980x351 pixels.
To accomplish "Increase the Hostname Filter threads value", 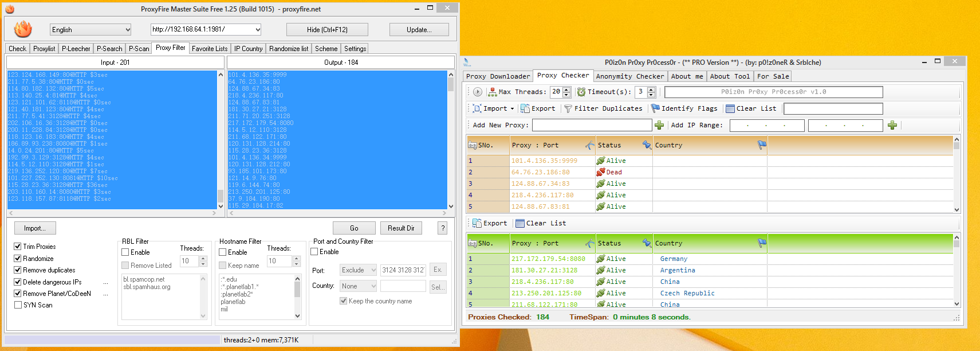I will 297,258.
